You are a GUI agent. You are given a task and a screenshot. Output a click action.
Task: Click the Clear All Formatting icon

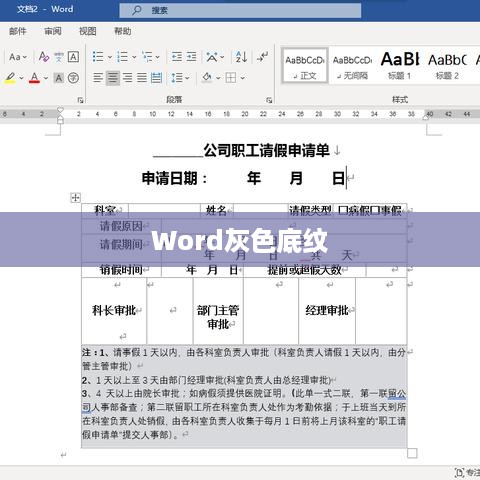click(x=44, y=57)
